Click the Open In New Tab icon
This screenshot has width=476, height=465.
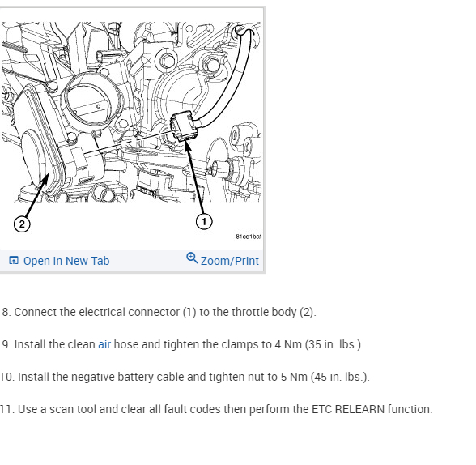point(14,261)
